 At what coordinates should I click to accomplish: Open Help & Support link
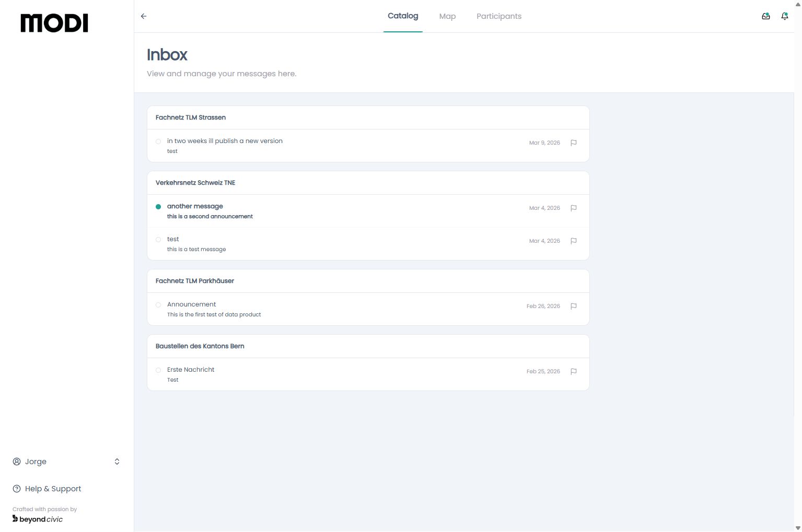click(47, 489)
